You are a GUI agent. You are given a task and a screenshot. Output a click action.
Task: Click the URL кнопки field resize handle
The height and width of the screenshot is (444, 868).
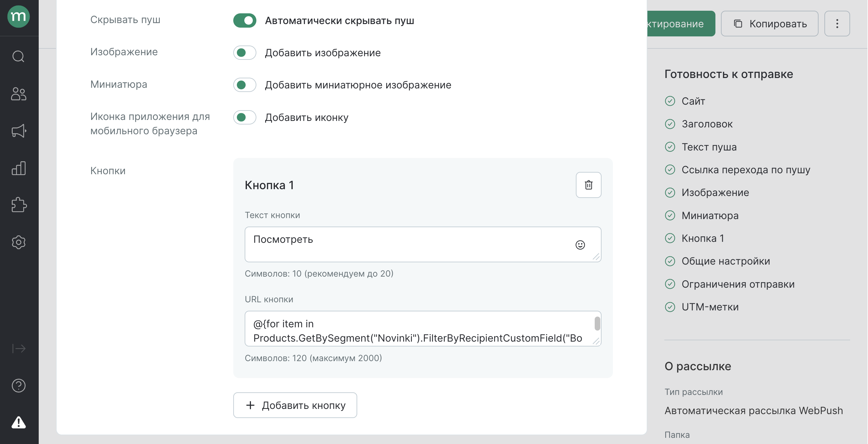click(x=596, y=341)
